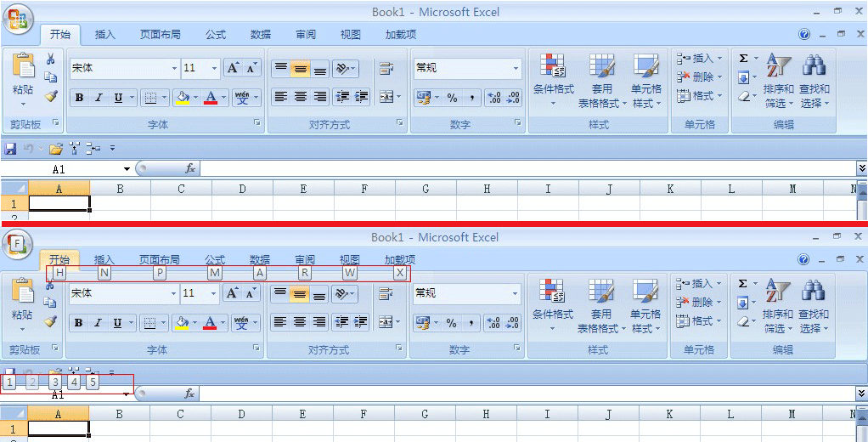Click the open folder icon in upper quick access toolbar
The height and width of the screenshot is (442, 868).
pos(55,149)
